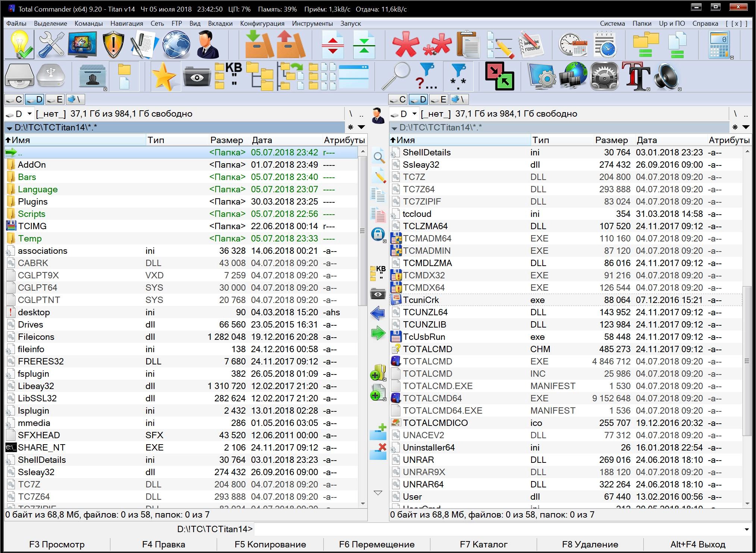Click F8 Удаление button
The image size is (756, 553).
pos(590,544)
